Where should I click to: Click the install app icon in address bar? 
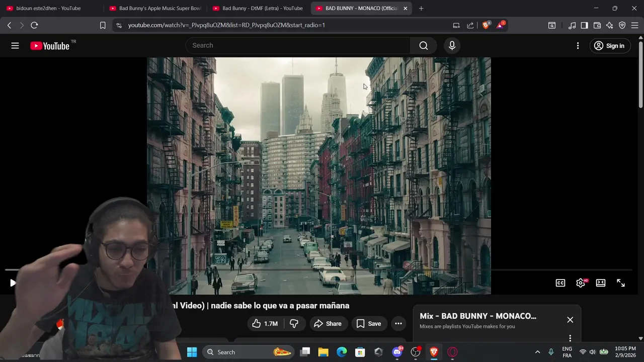pos(456,25)
